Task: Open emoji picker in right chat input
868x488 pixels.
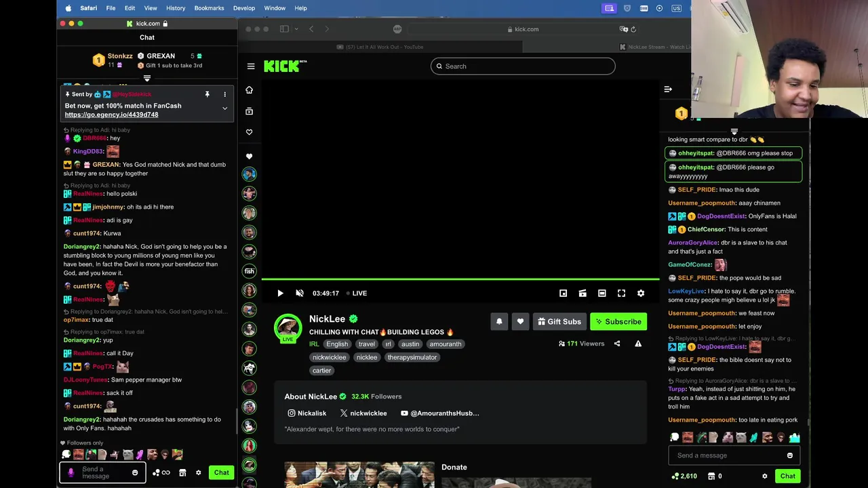Action: (x=790, y=455)
